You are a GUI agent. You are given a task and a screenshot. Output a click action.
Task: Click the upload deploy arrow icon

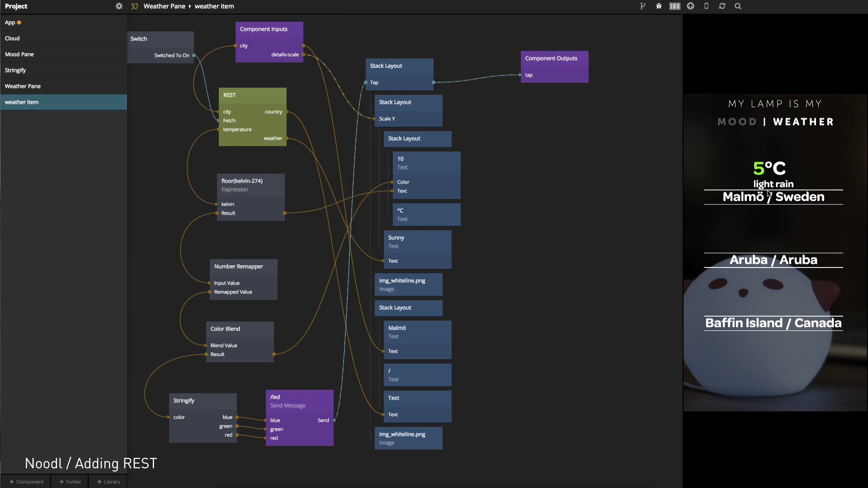click(690, 6)
